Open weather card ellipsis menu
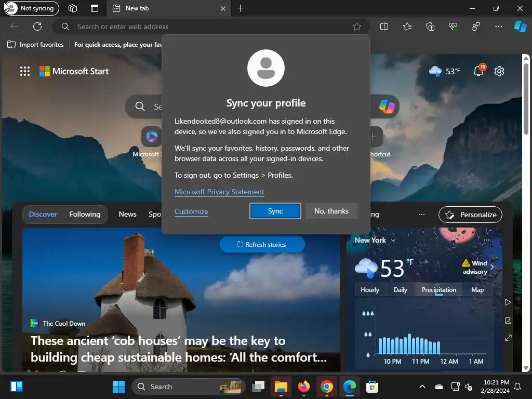The width and height of the screenshot is (532, 399). [x=486, y=240]
